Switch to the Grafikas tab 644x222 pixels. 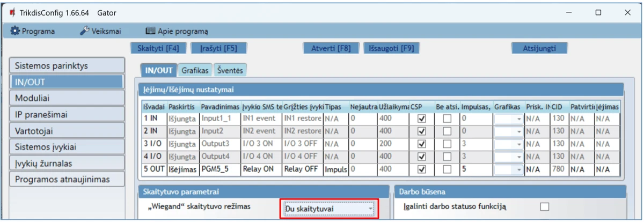pyautogui.click(x=194, y=70)
